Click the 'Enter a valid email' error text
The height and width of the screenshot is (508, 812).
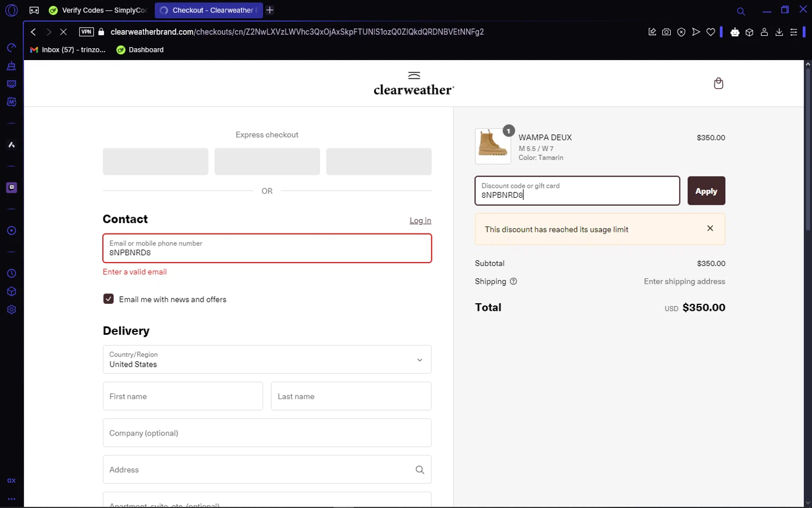coord(135,272)
